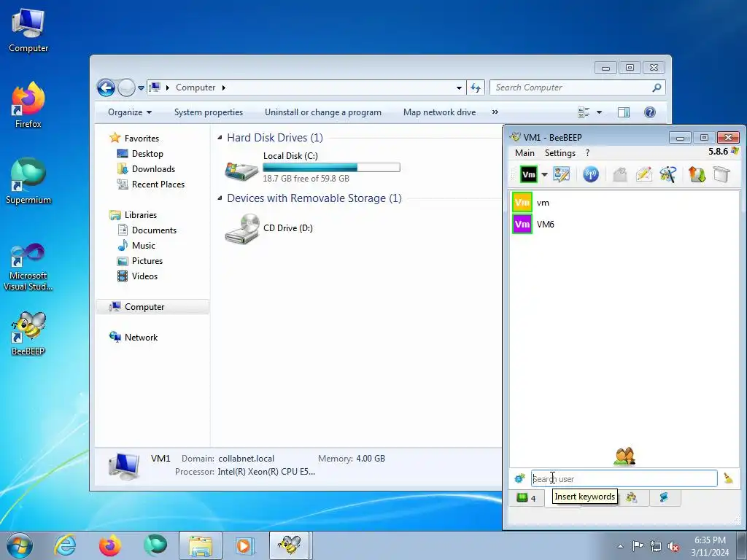The width and height of the screenshot is (747, 560).
Task: Switch to the groups tab in BeeBEEP
Action: 632,497
